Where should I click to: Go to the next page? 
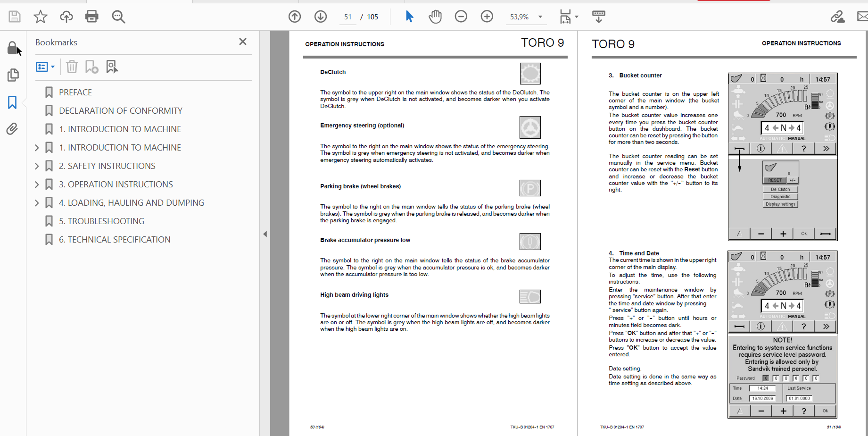coord(321,17)
